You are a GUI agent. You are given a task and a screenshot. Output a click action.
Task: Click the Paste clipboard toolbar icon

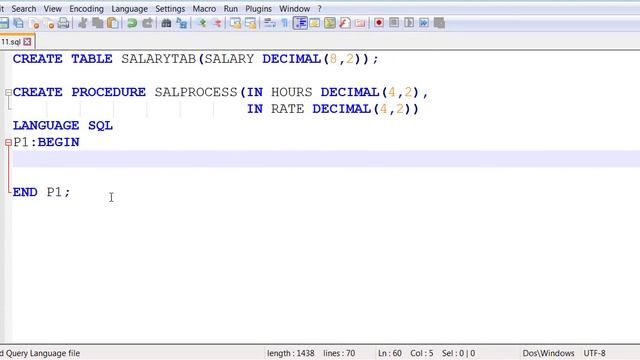point(113,23)
